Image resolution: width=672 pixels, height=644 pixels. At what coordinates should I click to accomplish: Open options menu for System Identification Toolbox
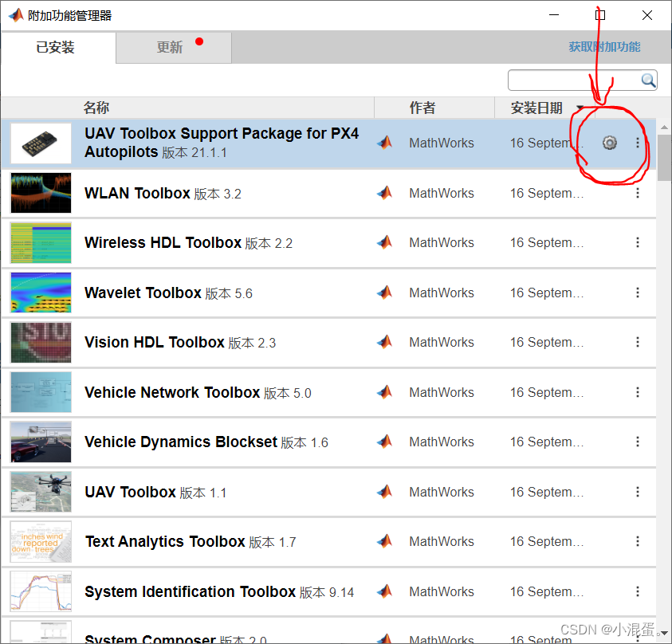[x=638, y=591]
